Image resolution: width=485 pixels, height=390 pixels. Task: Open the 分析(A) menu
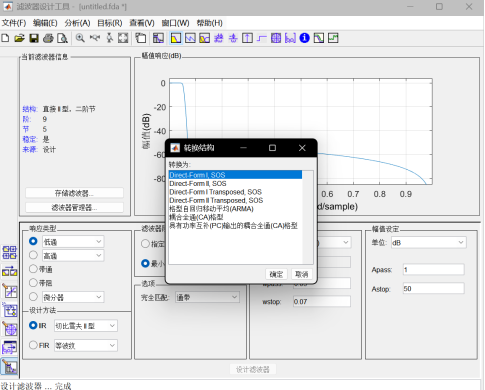(x=77, y=23)
